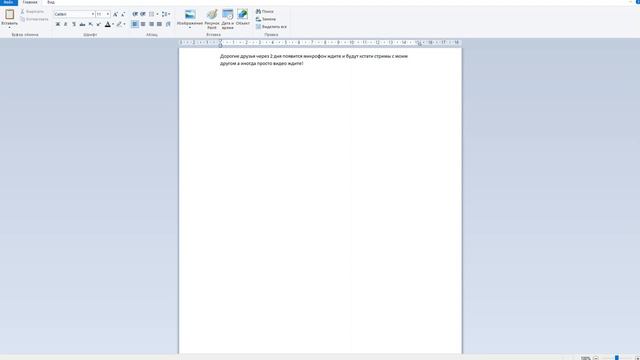Expand the text color dropdown arrow
The image size is (640, 360).
(x=113, y=24)
